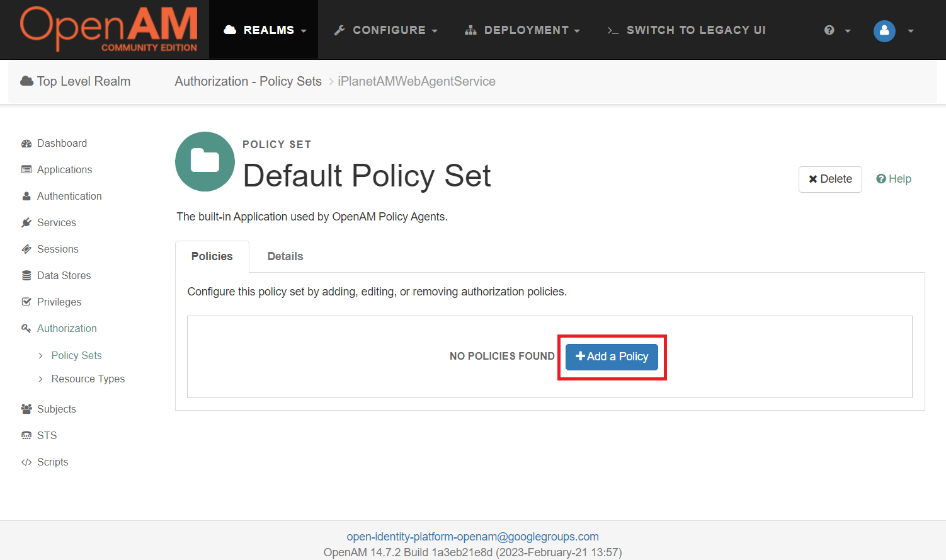Open the Deployment dropdown menu

(x=522, y=30)
